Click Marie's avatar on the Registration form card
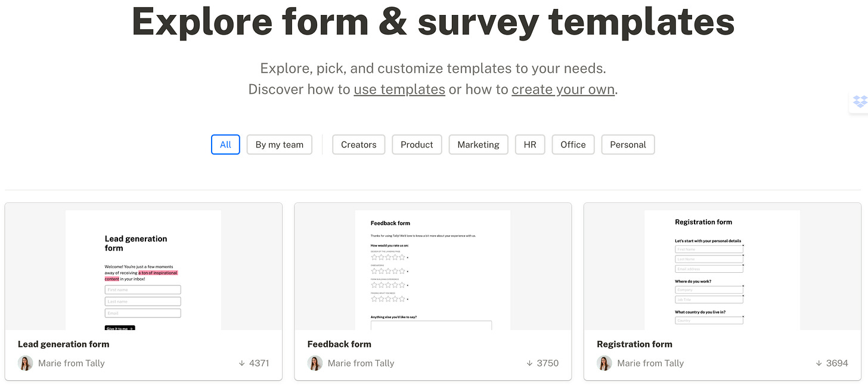This screenshot has height=385, width=868. pyautogui.click(x=604, y=362)
